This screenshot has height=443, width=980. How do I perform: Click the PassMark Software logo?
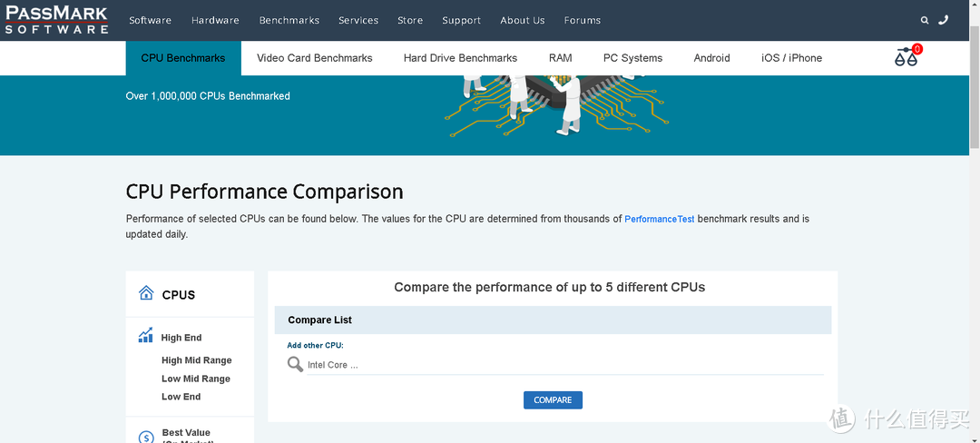point(57,19)
